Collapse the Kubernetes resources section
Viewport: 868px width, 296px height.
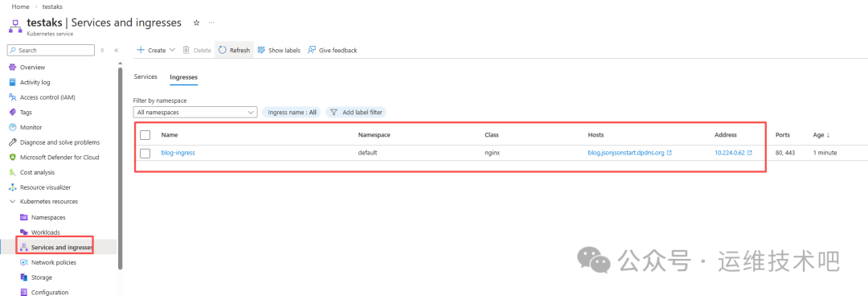click(x=13, y=202)
